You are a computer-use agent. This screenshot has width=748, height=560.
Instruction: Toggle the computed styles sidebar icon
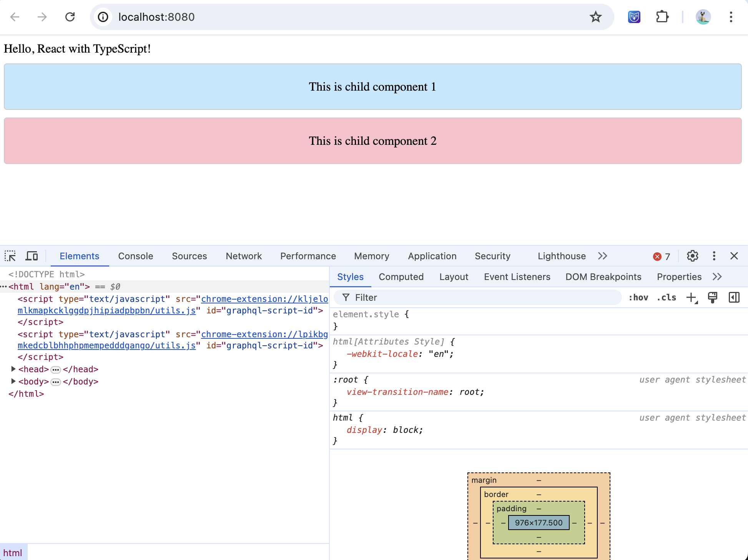pyautogui.click(x=734, y=298)
